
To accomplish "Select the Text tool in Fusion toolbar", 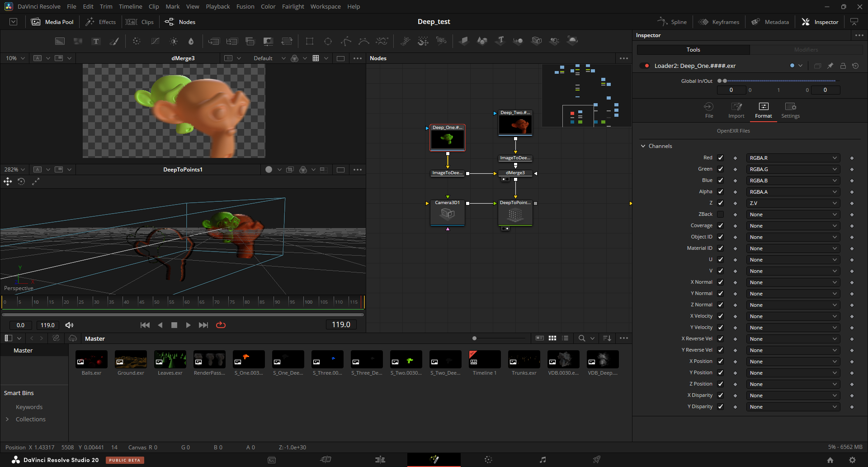I will coord(96,41).
